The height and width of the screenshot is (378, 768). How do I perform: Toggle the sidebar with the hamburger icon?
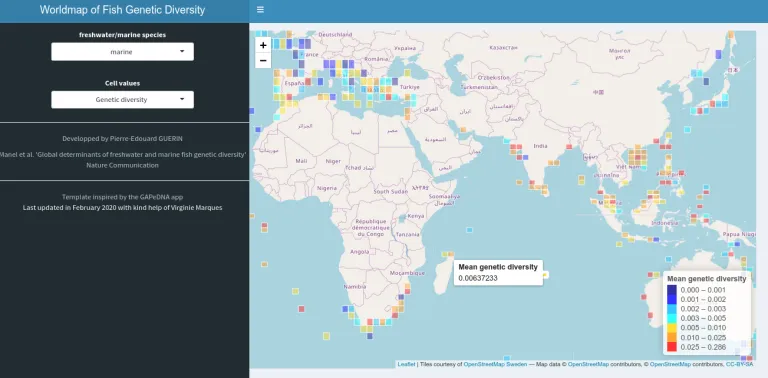tap(260, 9)
